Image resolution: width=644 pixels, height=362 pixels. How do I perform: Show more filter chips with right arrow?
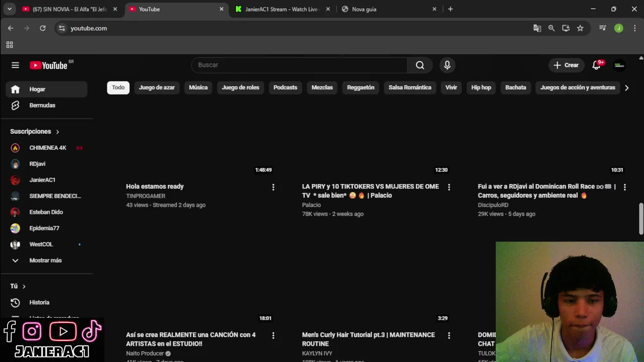point(626,88)
